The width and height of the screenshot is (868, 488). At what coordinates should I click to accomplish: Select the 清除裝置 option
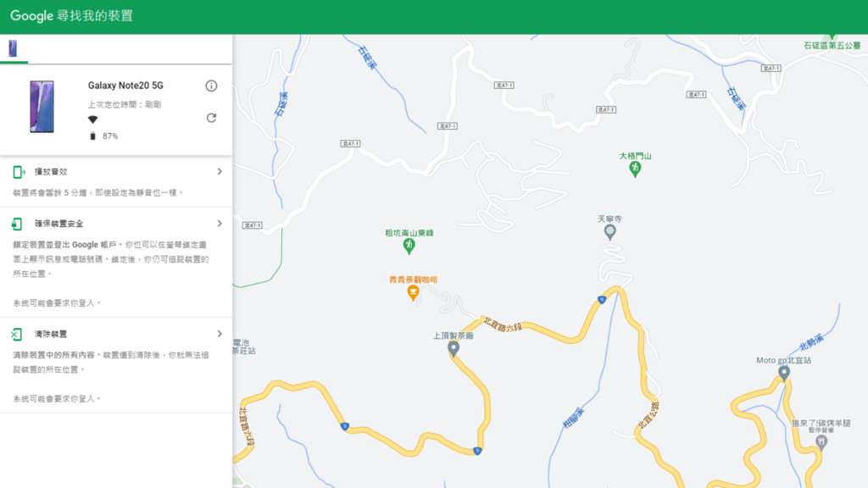pos(116,365)
